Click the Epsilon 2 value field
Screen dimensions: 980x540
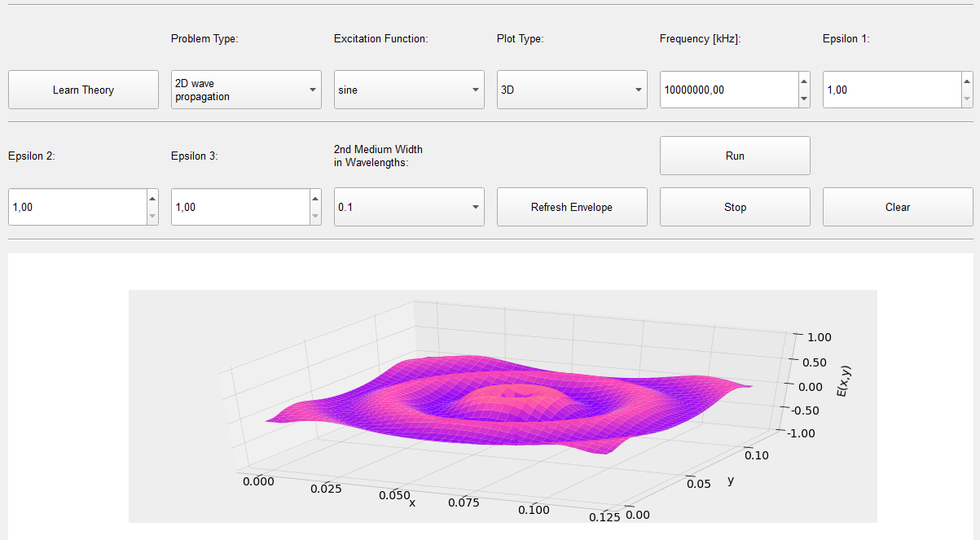pyautogui.click(x=75, y=207)
